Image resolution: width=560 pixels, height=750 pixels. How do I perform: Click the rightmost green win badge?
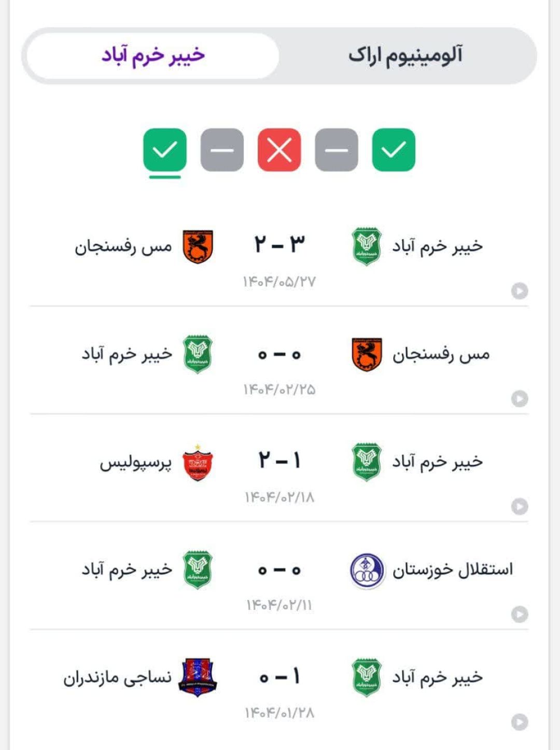coord(394,150)
